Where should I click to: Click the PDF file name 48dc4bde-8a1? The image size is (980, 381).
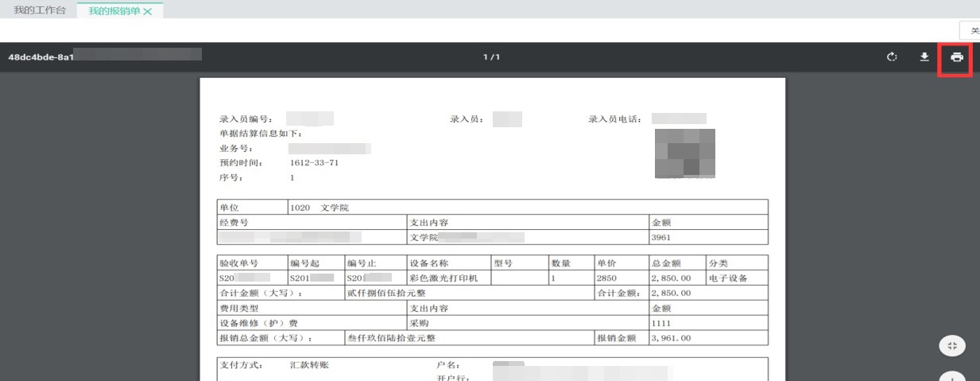pos(41,57)
